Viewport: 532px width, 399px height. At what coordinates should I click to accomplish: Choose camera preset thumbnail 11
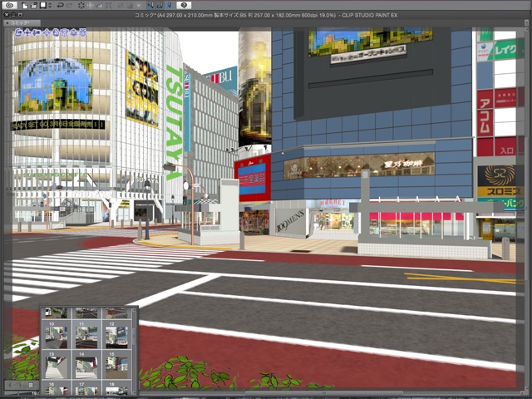86,336
